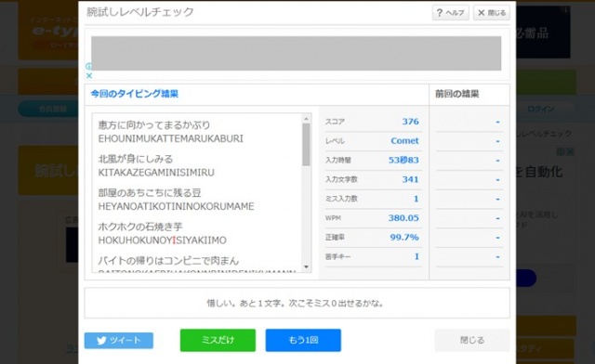Click scroll up arrow in results list
This screenshot has width=595, height=364.
[306, 119]
